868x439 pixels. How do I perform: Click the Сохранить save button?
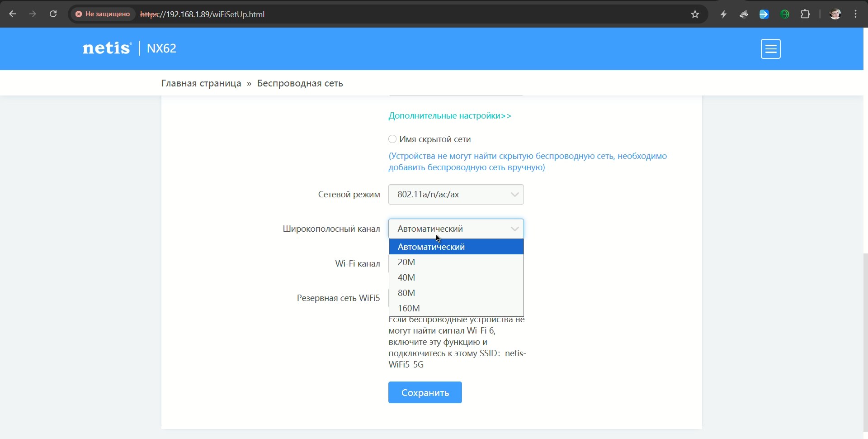click(x=425, y=392)
